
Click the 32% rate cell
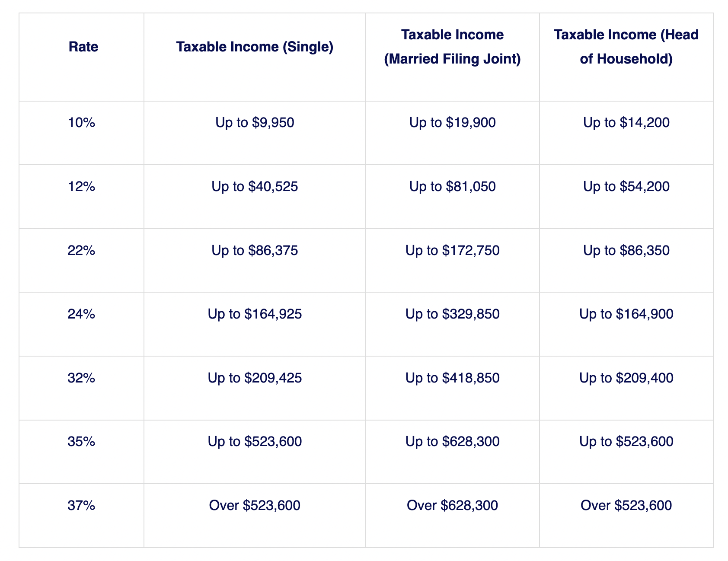click(81, 378)
